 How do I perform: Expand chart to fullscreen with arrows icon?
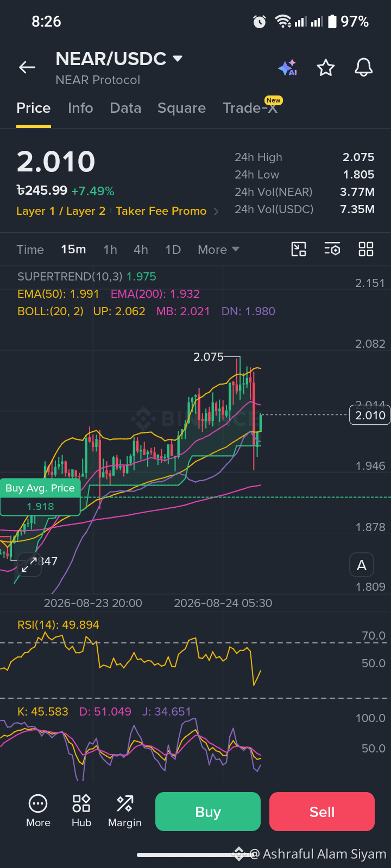pos(28,565)
